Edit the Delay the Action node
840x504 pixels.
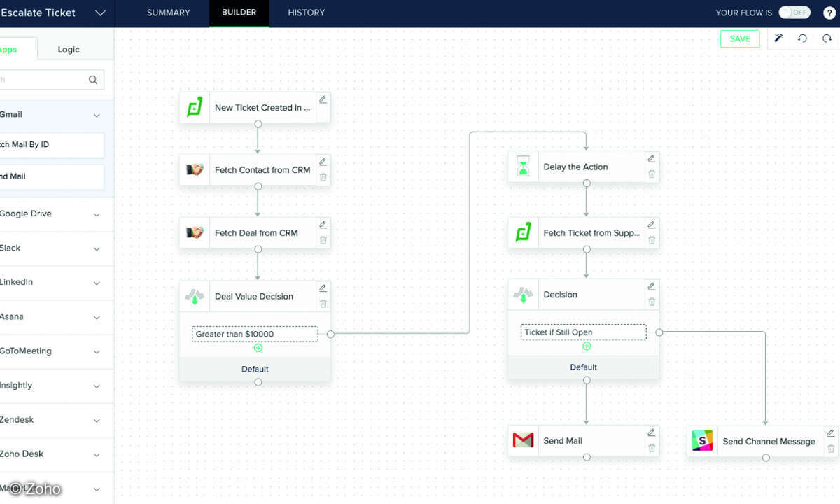pyautogui.click(x=651, y=158)
